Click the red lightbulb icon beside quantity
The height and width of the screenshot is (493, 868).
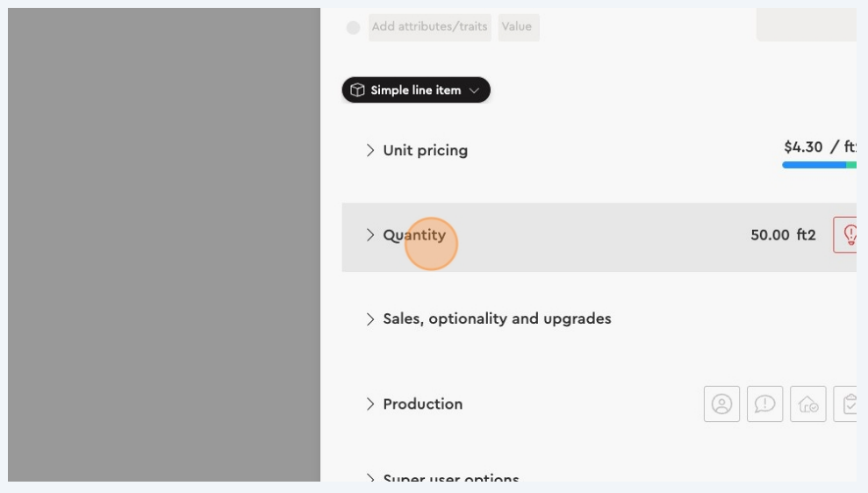[847, 235]
